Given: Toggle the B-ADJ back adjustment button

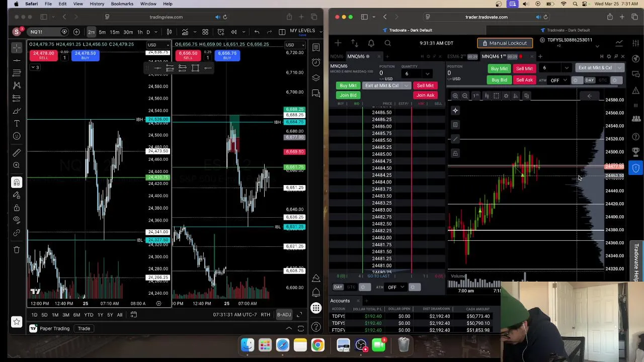Looking at the screenshot, I should click(x=284, y=315).
